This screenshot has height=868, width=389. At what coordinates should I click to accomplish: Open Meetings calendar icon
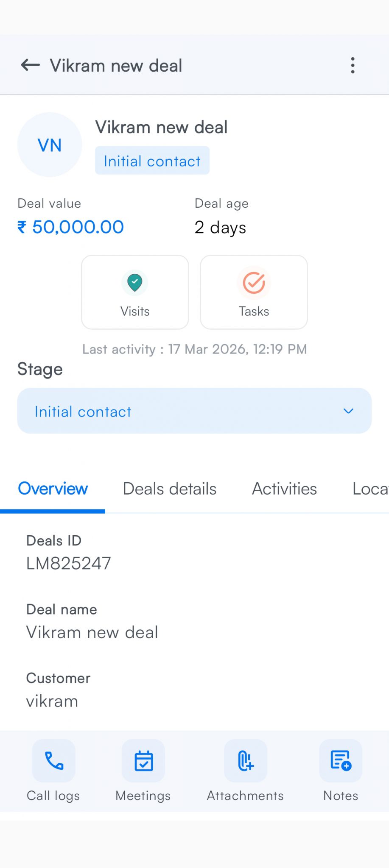coord(143,761)
